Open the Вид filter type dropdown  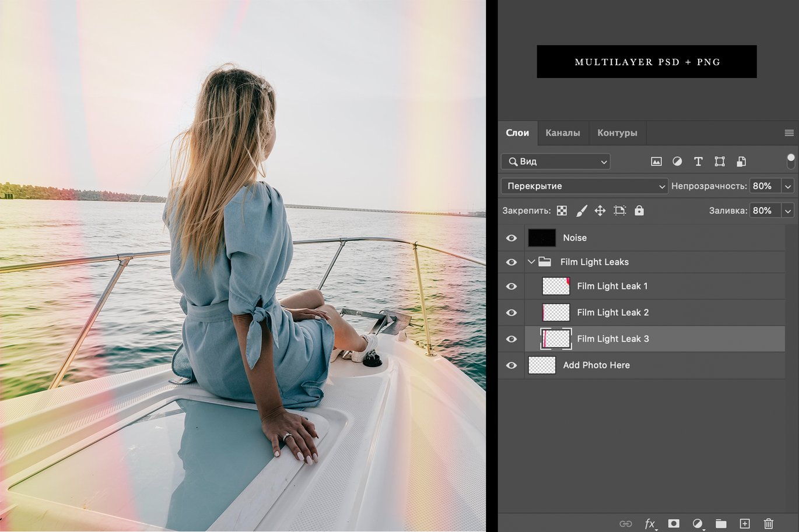(556, 161)
